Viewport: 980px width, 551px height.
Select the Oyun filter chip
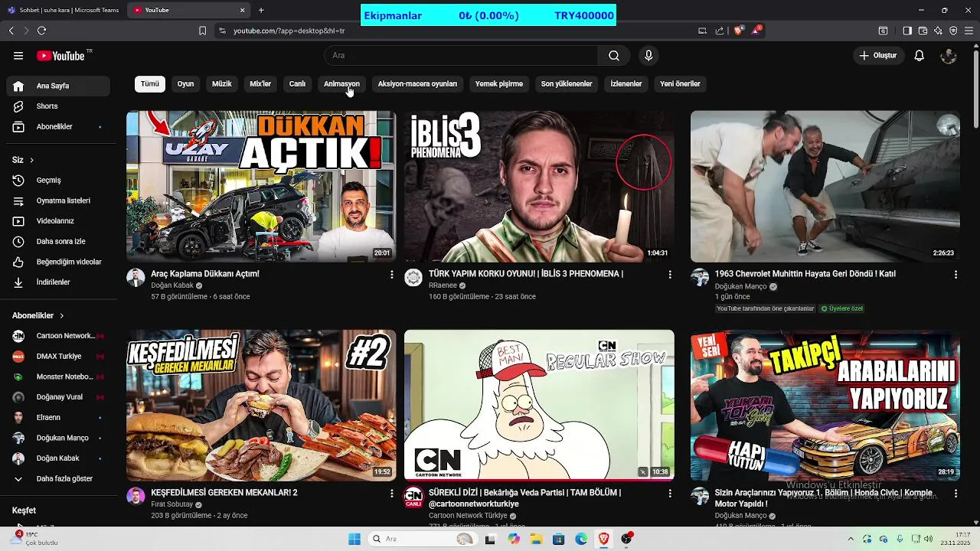pos(186,84)
